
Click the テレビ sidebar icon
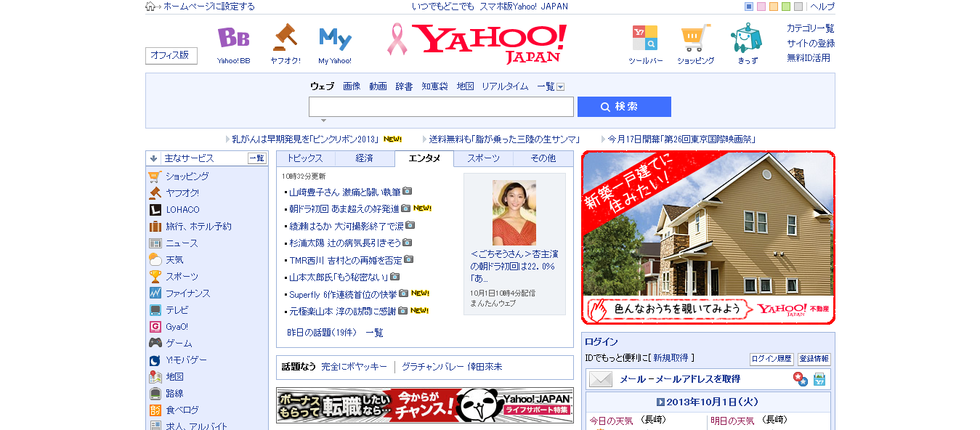tap(155, 310)
